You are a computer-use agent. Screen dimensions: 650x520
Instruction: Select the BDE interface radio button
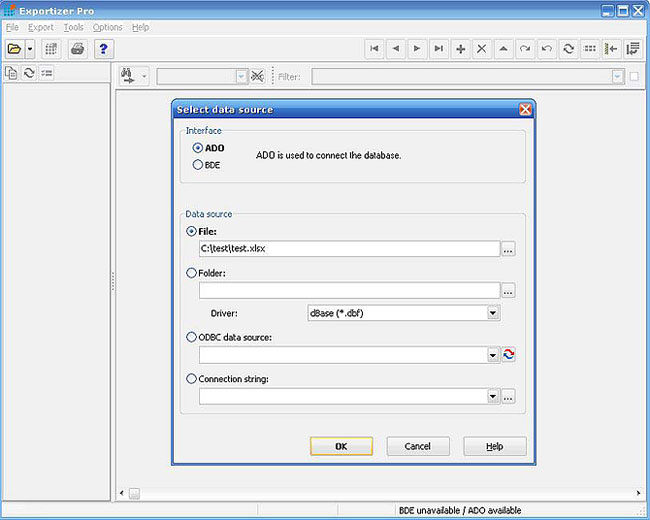pos(197,165)
